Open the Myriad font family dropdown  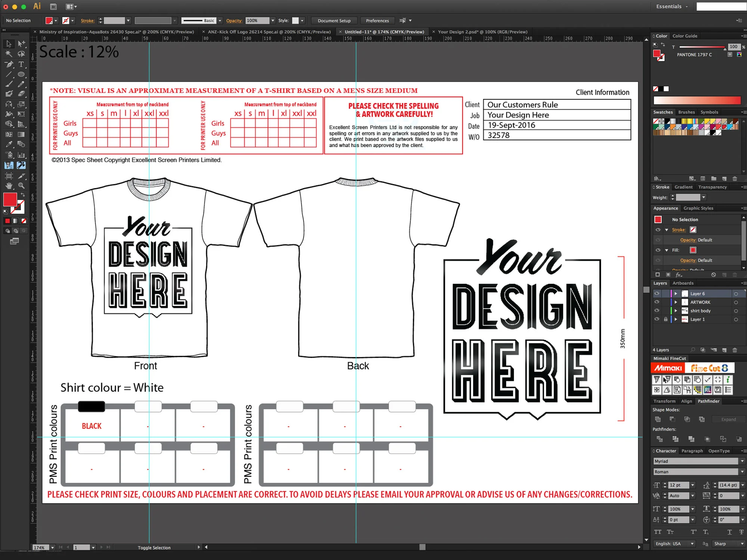(742, 461)
